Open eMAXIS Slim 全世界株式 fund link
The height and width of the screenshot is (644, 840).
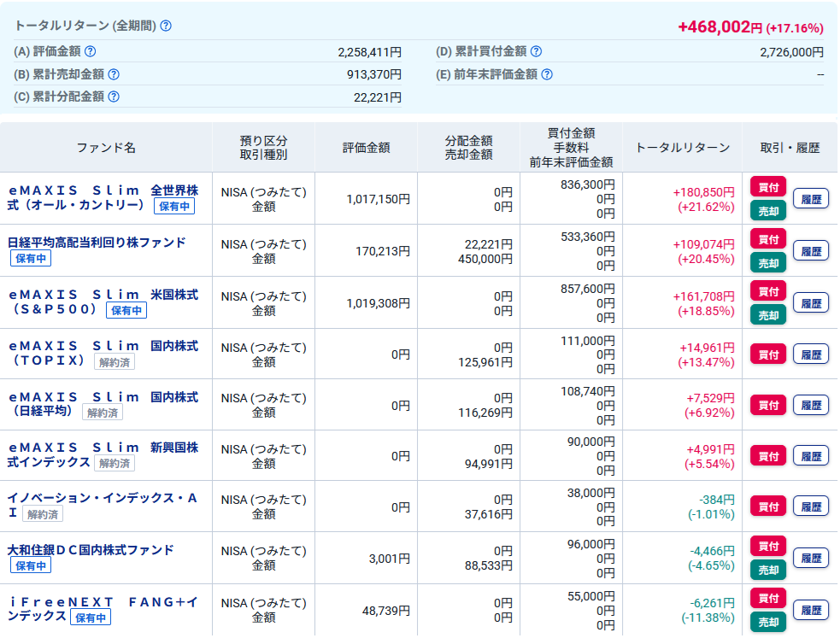[x=103, y=197]
